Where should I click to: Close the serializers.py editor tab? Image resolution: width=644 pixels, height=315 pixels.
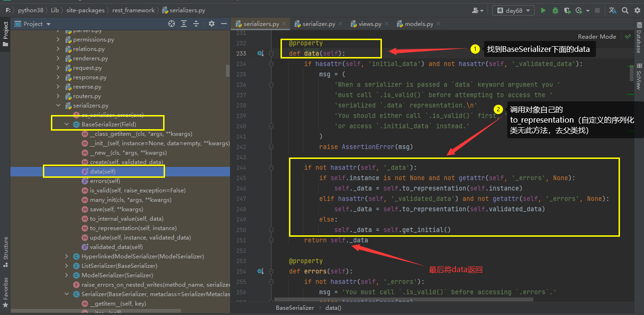(285, 24)
